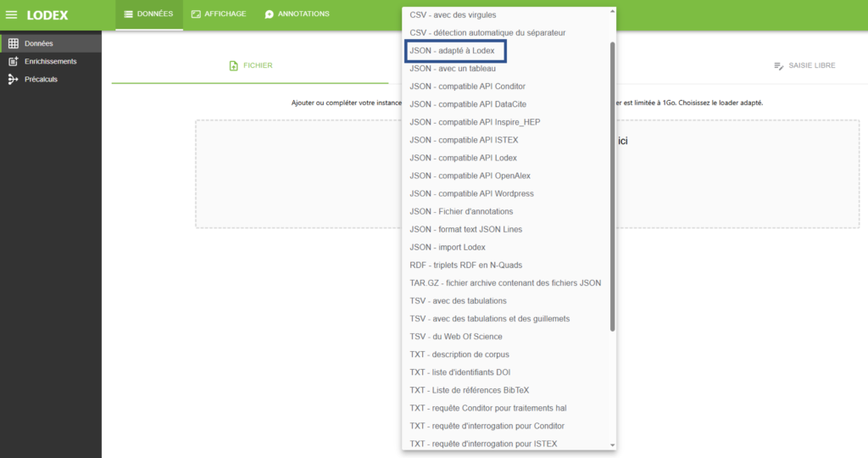Click the file upload icon beside FICHIER

(234, 65)
